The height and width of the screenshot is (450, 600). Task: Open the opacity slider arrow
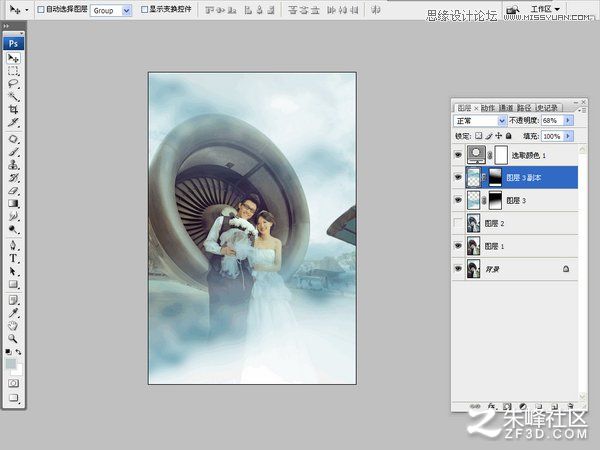[568, 121]
